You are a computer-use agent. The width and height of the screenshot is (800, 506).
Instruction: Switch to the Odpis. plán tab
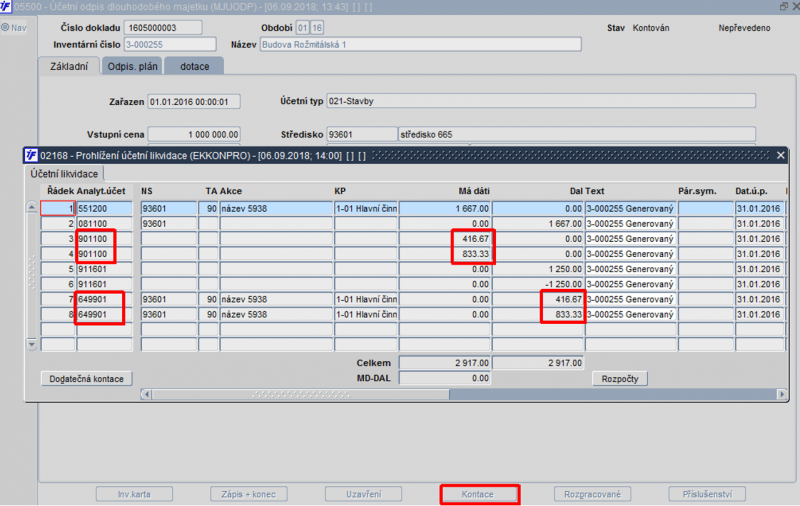click(133, 66)
